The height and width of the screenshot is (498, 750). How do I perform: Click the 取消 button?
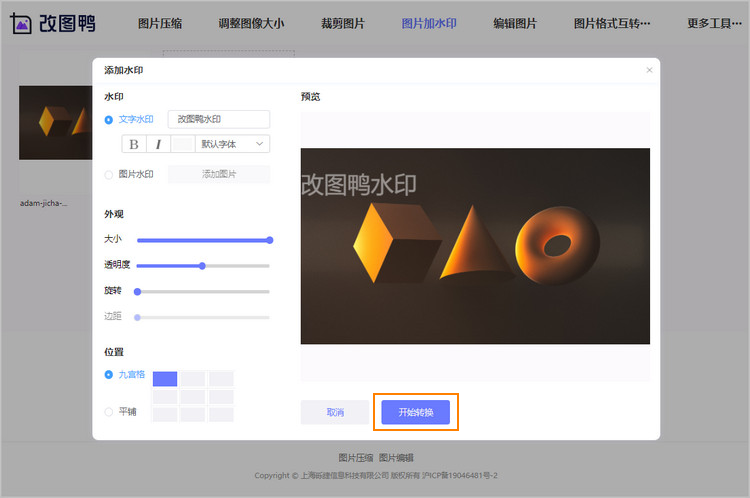click(335, 412)
